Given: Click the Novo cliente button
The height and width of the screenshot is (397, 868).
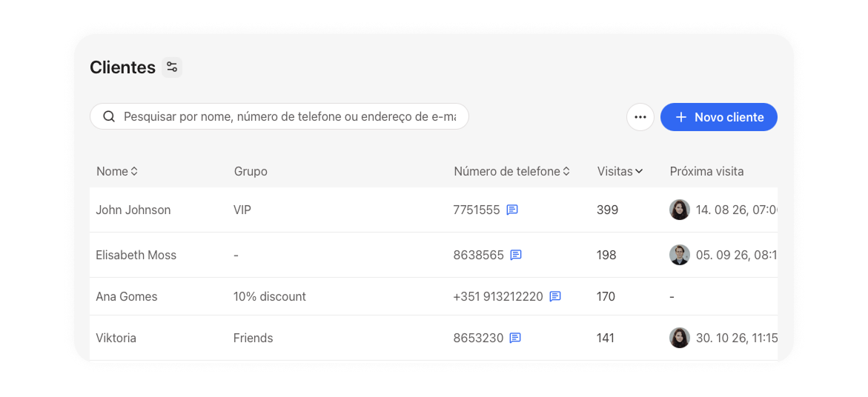Looking at the screenshot, I should 719,117.
